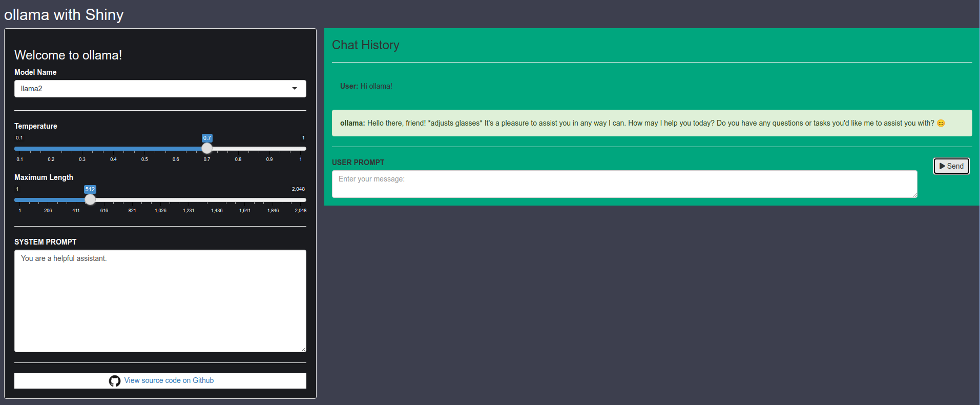Viewport: 980px width, 405px height.
Task: Click the dropdown caret arrow in model selector
Action: (295, 89)
